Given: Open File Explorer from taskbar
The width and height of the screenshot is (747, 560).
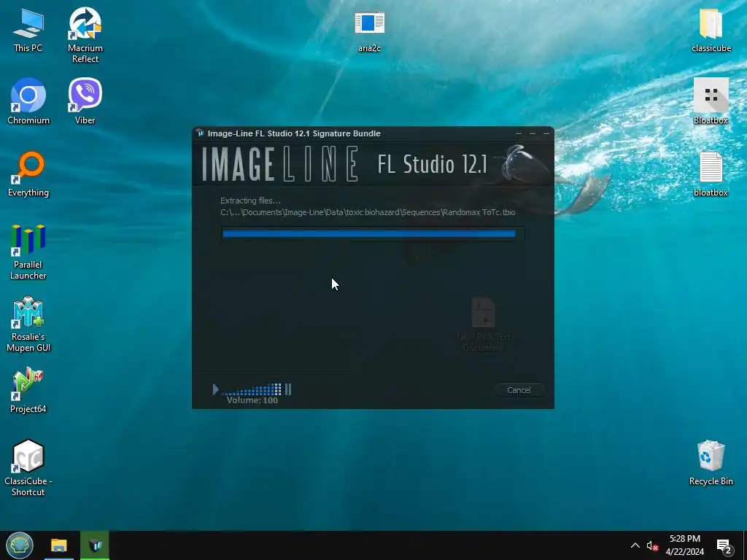Looking at the screenshot, I should point(59,545).
